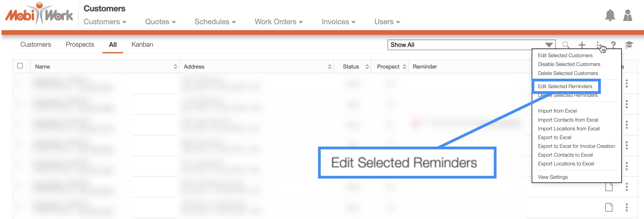Toggle the select-all checkbox in table header
Screen dimensions: 644x219
20,66
